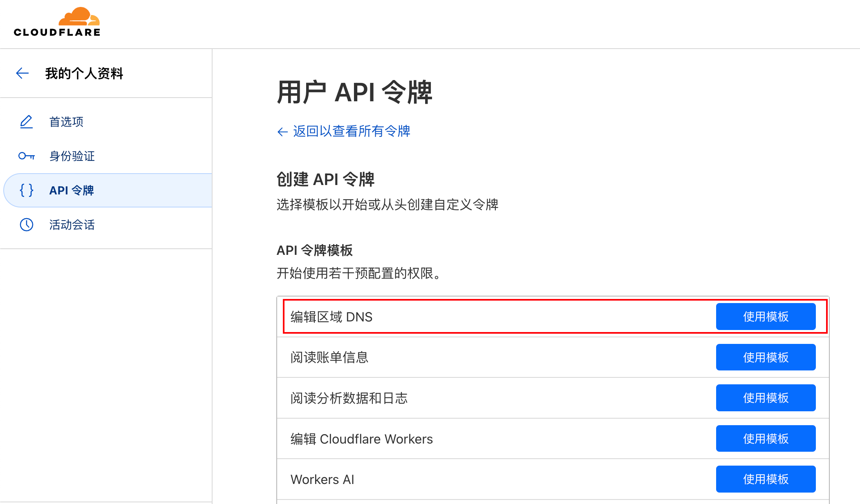Click the pencil icon for 首选项

27,122
